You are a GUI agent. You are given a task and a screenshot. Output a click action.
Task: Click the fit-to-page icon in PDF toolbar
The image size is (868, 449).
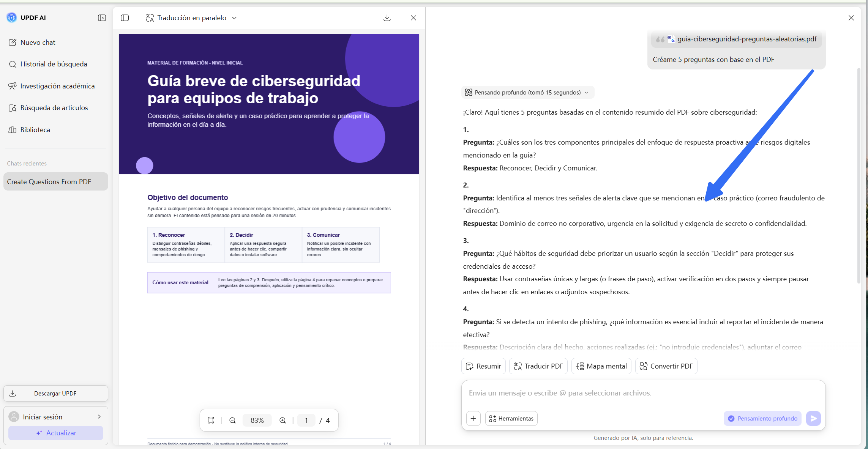click(211, 421)
